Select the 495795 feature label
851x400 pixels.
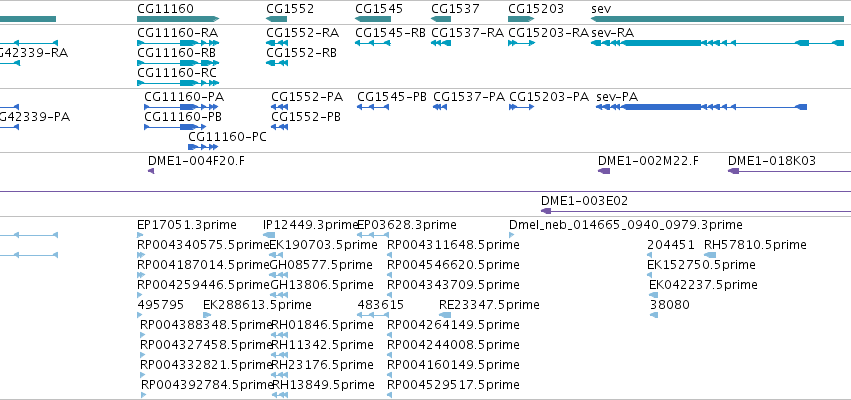[161, 305]
